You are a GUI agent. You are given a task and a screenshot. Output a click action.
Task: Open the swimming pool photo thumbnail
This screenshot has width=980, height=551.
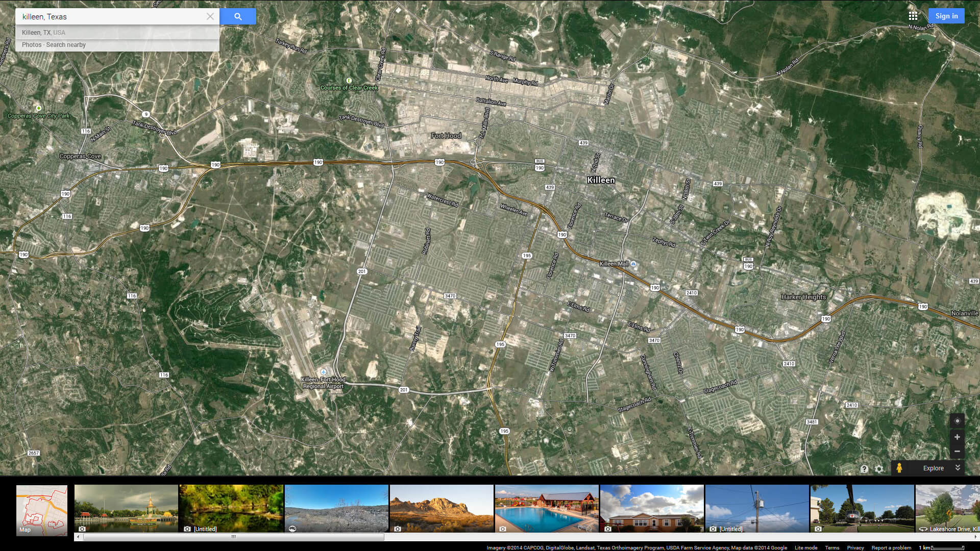click(x=546, y=509)
